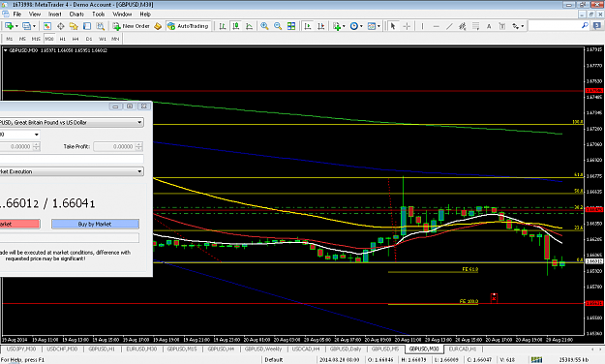Viewport: 605px width, 364px height.
Task: Open Profiles dropdown arrow
Action: (34, 26)
